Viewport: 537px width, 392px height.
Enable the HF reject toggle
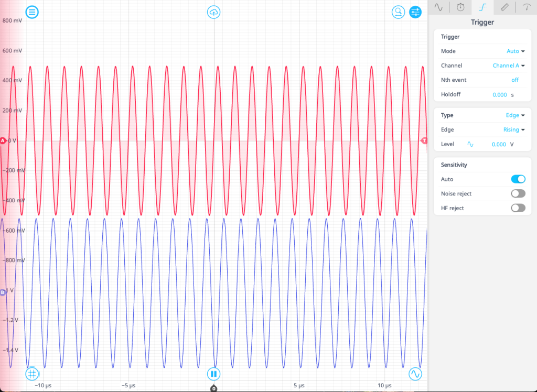(x=518, y=208)
